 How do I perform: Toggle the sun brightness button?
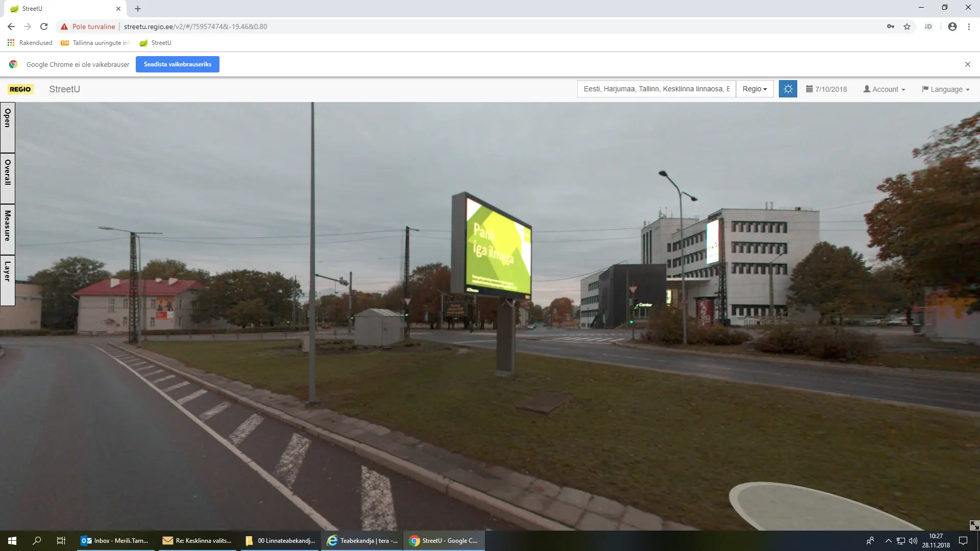pyautogui.click(x=788, y=89)
